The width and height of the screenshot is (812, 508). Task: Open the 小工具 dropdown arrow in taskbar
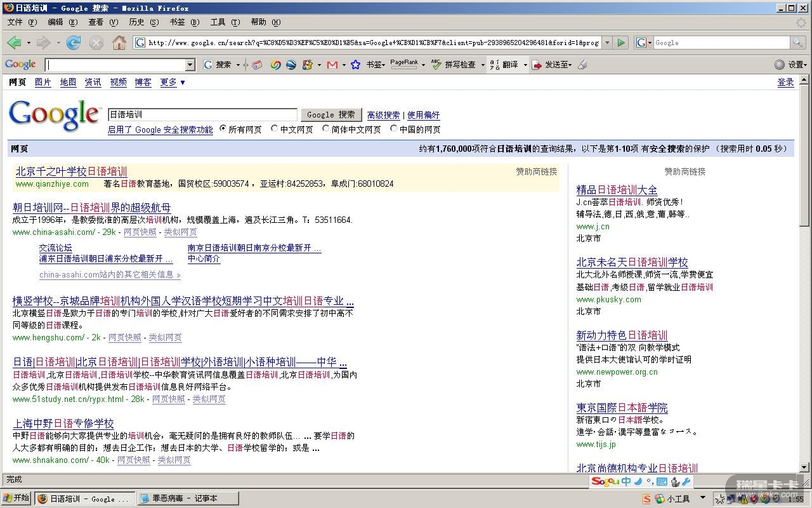point(703,498)
